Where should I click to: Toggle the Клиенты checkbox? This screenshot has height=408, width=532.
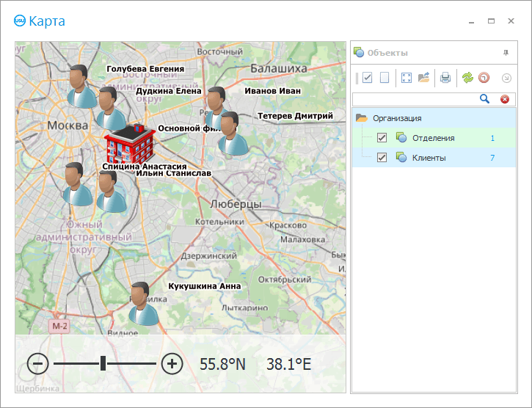(382, 158)
